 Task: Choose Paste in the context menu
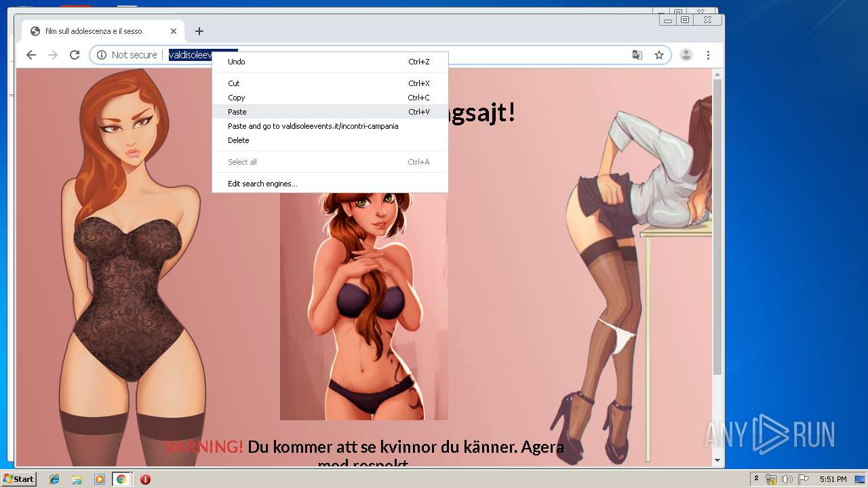pyautogui.click(x=330, y=112)
